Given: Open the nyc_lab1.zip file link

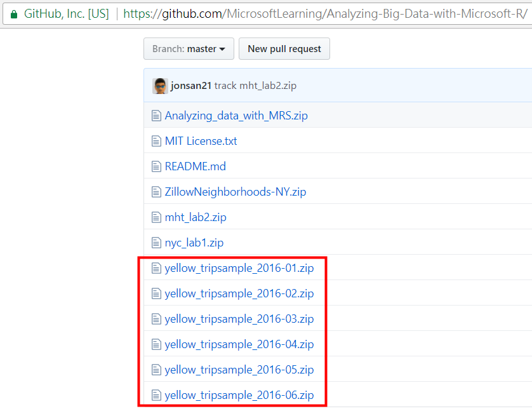Looking at the screenshot, I should [194, 243].
